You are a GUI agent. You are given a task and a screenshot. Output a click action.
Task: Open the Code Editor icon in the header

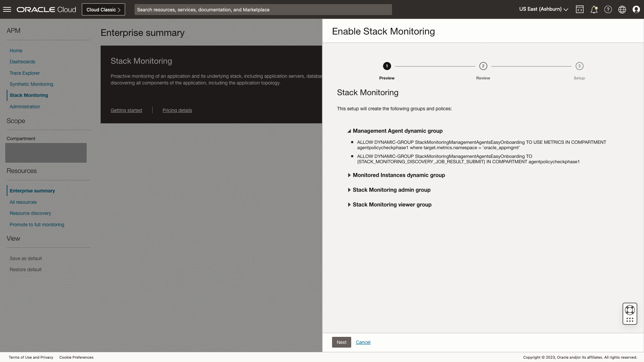click(580, 9)
